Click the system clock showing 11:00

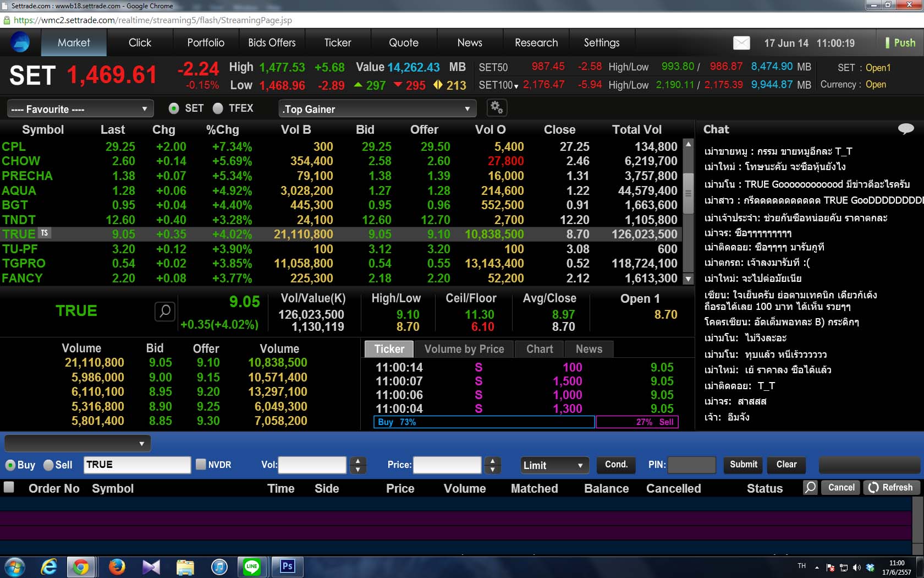tap(897, 568)
